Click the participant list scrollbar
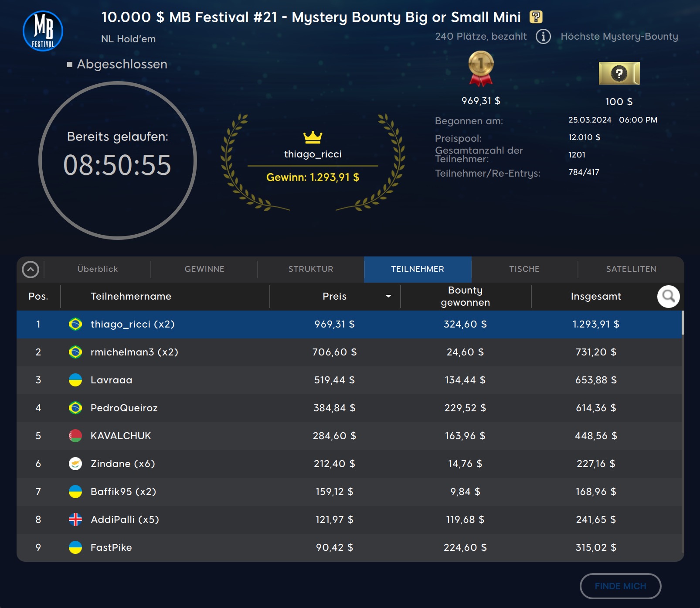The height and width of the screenshot is (608, 700). (683, 323)
